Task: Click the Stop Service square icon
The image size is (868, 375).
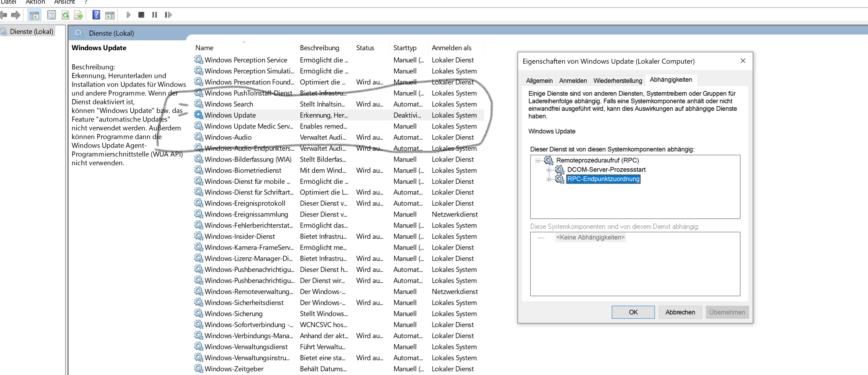Action: [x=141, y=15]
